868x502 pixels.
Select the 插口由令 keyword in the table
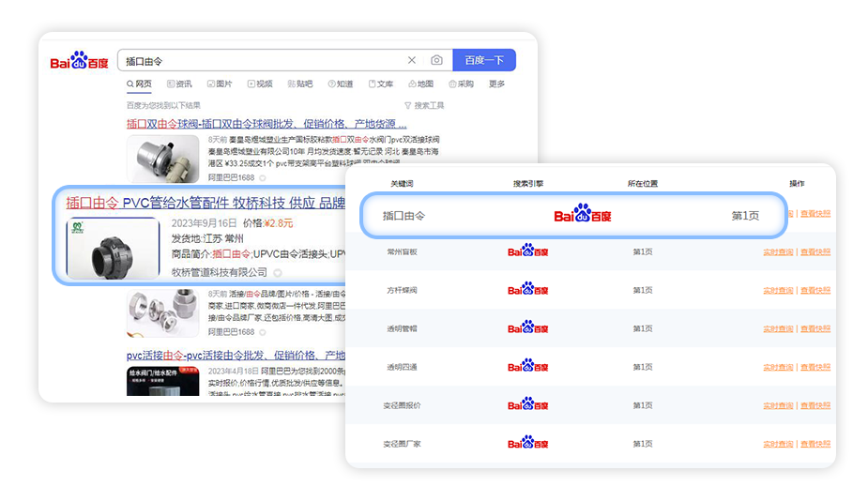point(404,216)
